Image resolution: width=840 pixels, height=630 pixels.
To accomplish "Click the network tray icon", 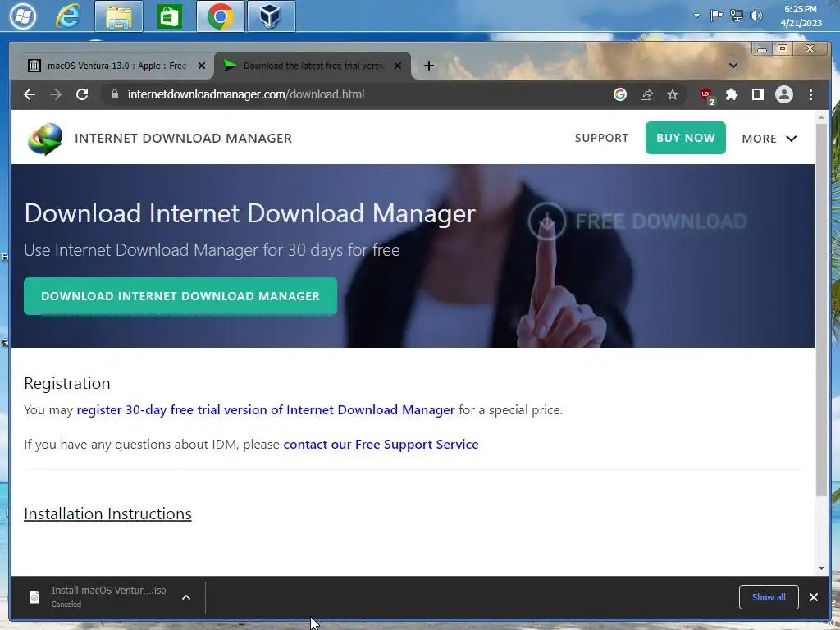I will tap(737, 15).
